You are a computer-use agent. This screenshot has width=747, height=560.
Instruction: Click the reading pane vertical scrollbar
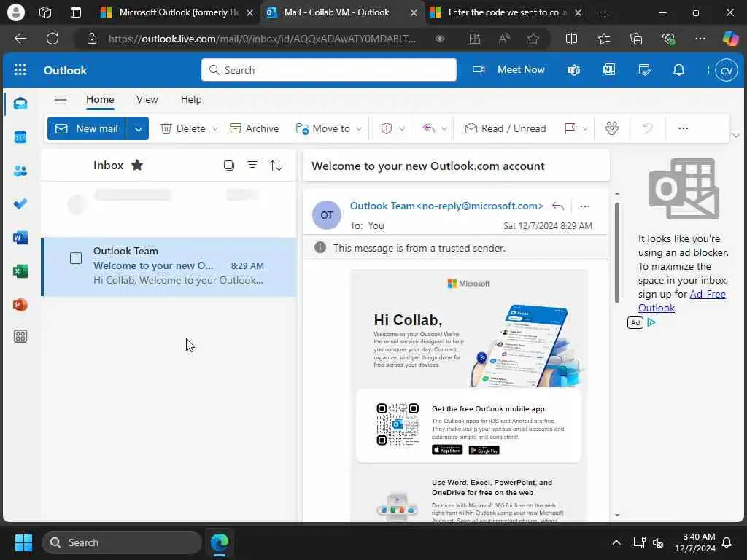coord(617,252)
